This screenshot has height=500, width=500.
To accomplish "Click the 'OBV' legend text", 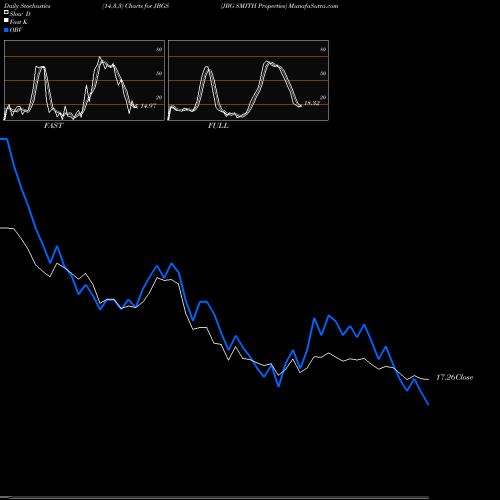I will coord(16,30).
